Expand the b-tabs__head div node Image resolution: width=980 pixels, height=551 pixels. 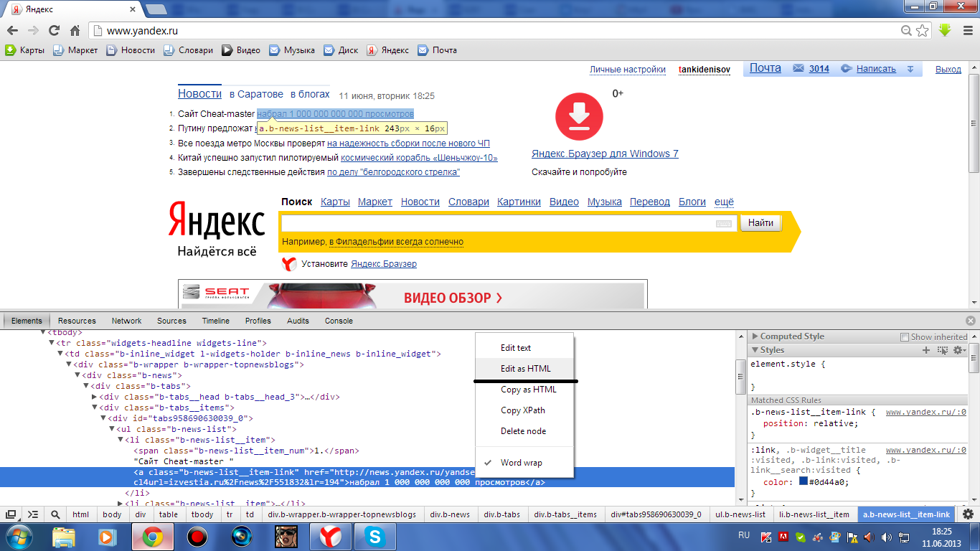pyautogui.click(x=95, y=397)
